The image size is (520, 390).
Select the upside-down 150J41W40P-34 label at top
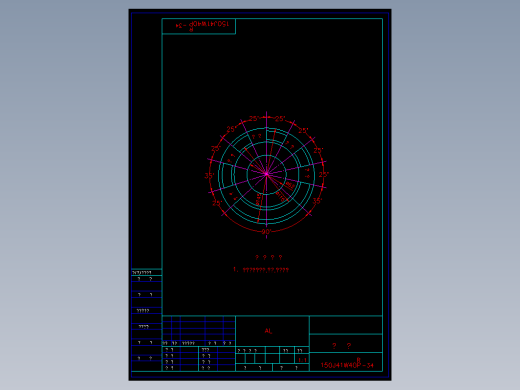click(202, 25)
